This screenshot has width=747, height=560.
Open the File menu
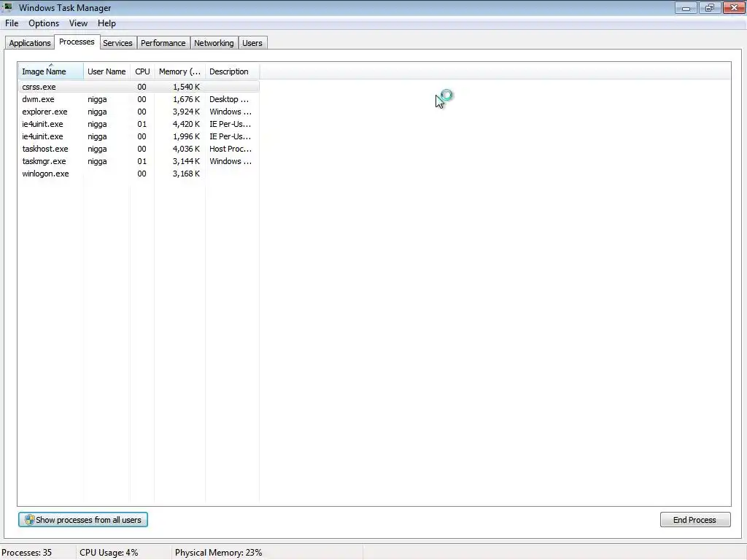pos(12,23)
